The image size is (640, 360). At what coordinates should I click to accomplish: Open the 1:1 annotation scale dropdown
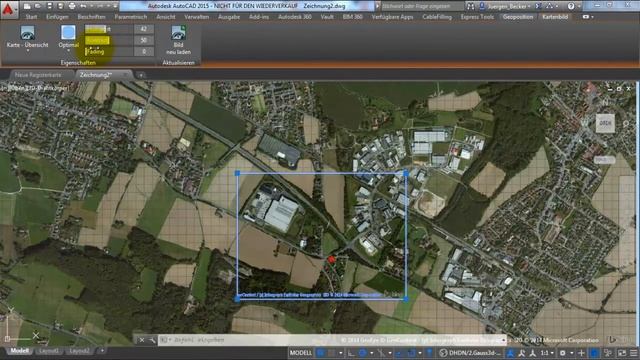pos(546,353)
